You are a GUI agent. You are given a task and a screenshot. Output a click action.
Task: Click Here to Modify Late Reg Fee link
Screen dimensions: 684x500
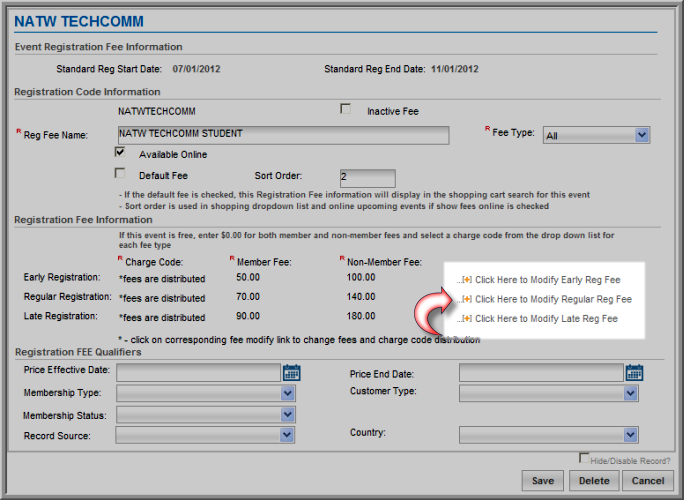click(546, 318)
